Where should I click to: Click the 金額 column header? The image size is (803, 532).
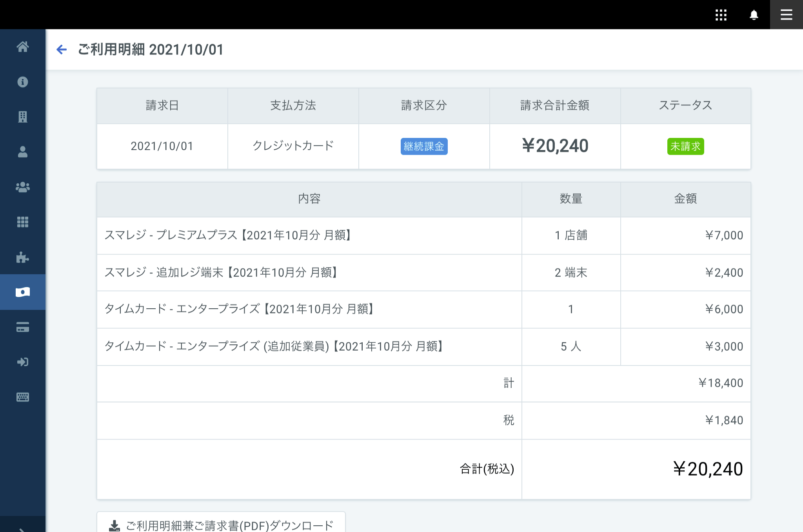coord(685,199)
